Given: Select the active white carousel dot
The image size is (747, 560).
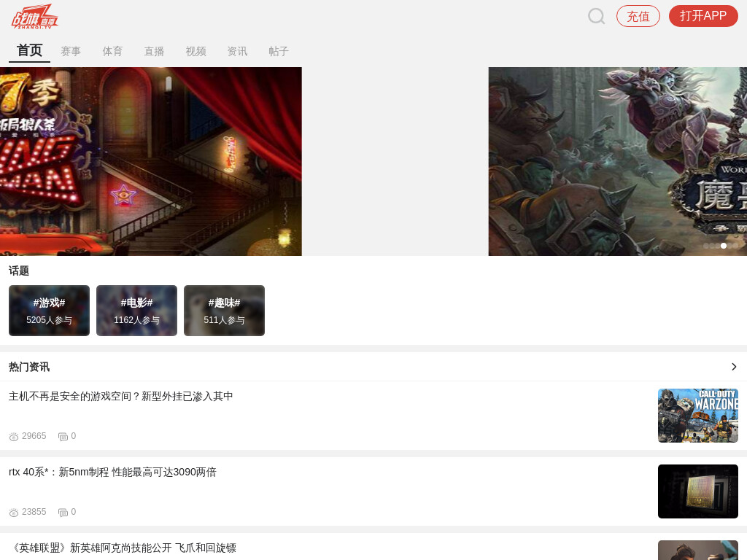Looking at the screenshot, I should (723, 246).
